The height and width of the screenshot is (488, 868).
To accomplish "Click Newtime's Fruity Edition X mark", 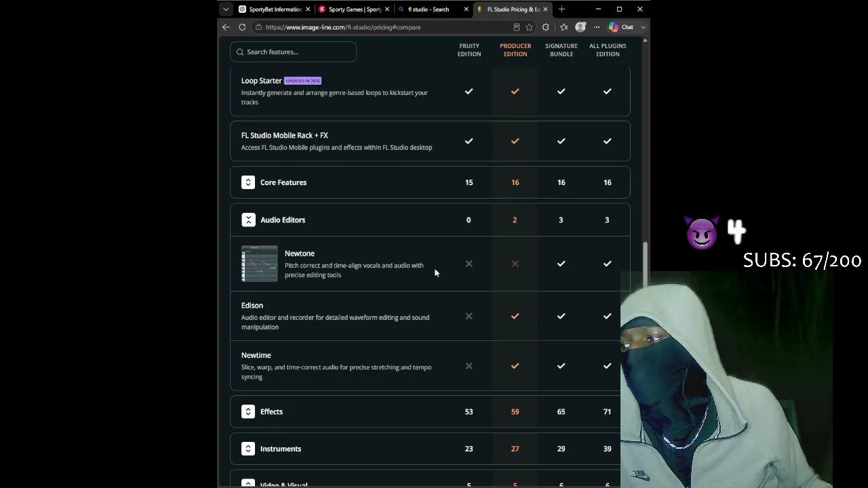I will pyautogui.click(x=469, y=366).
